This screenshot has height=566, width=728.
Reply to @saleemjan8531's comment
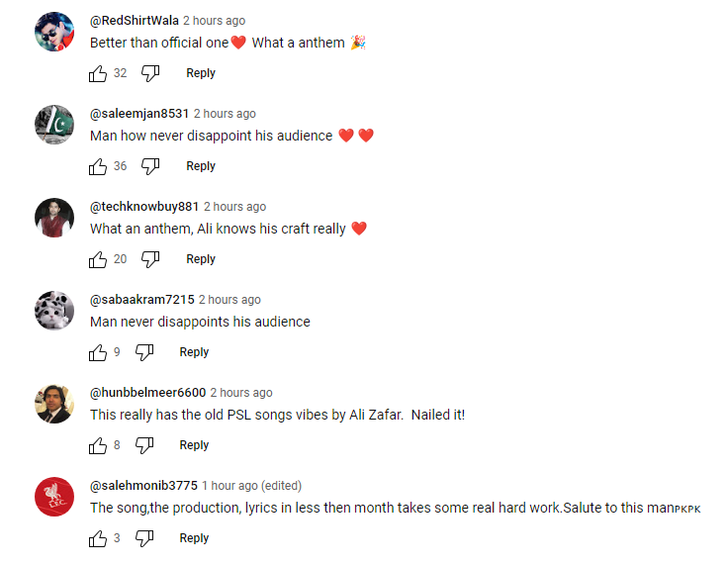click(x=201, y=166)
